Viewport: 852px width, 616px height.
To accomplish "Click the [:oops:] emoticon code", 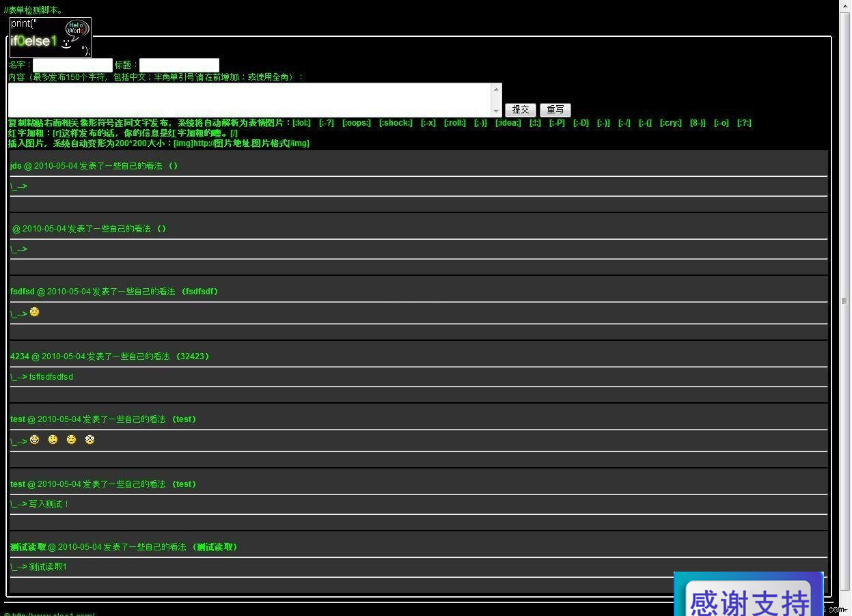I will click(357, 123).
